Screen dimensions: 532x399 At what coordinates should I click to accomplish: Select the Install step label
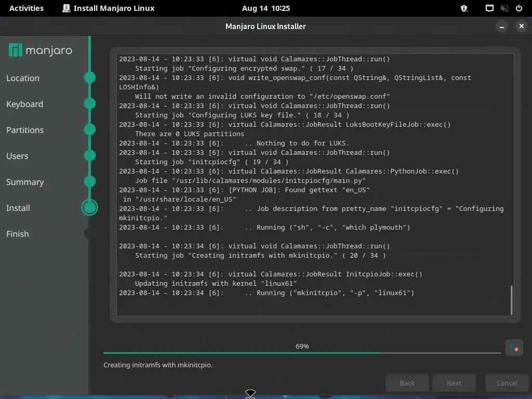coord(18,208)
